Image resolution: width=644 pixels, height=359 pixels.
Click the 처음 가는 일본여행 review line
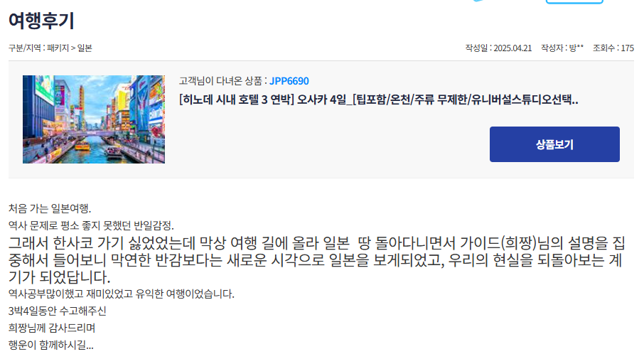click(x=50, y=208)
